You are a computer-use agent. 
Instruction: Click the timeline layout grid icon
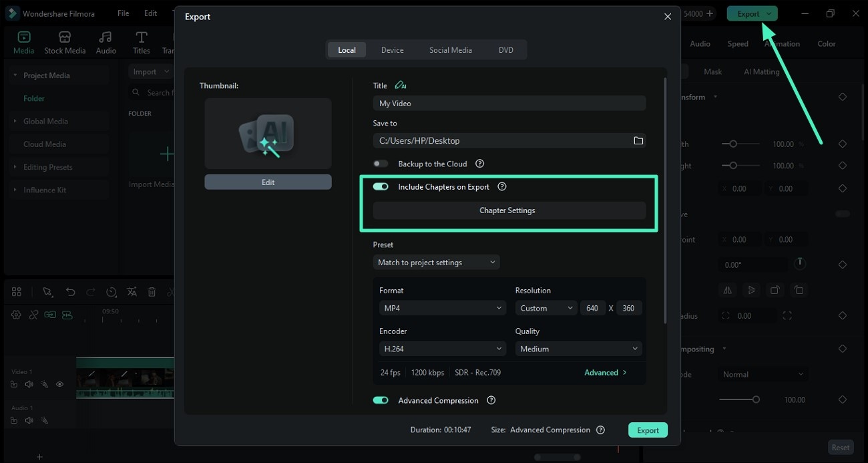point(17,292)
